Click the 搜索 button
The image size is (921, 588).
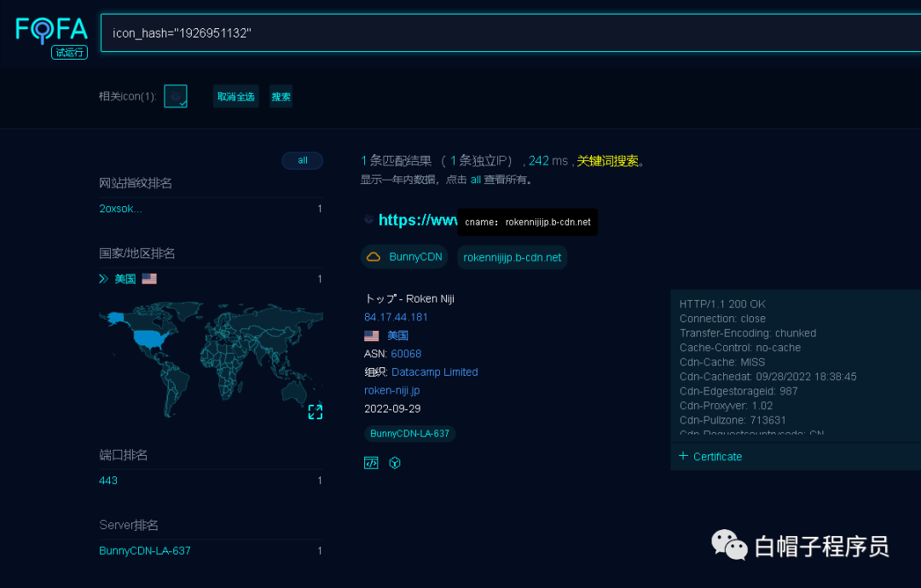pyautogui.click(x=281, y=96)
